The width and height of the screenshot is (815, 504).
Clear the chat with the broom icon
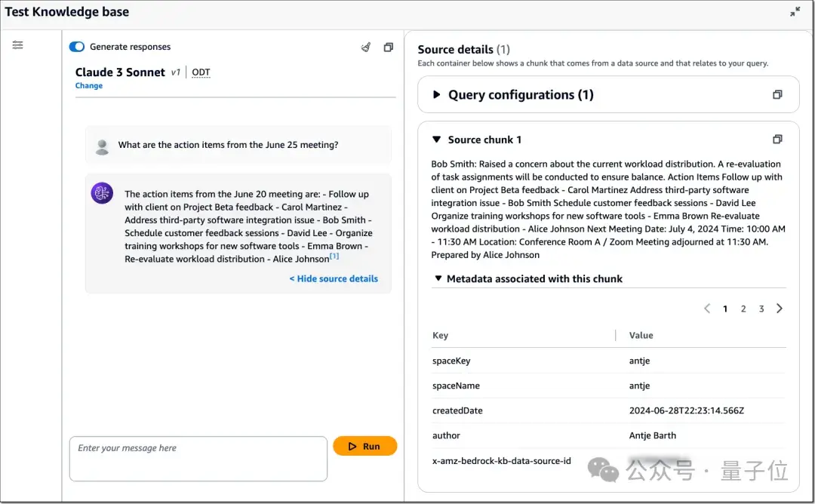click(366, 47)
